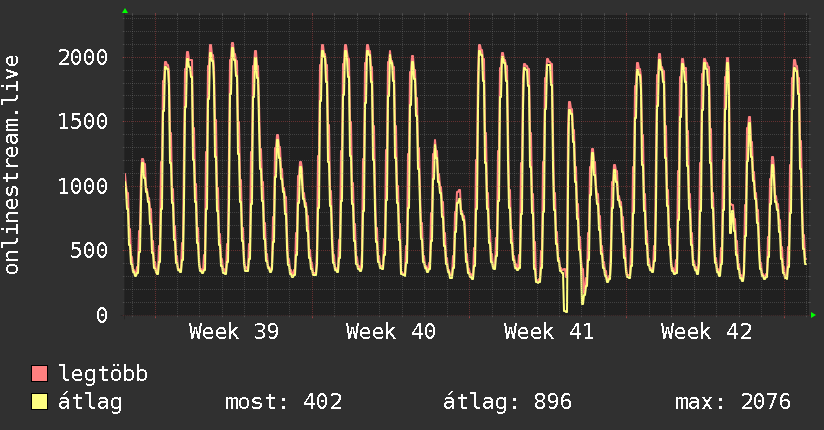Image resolution: width=824 pixels, height=430 pixels.
Task: Click the Week 39 axis label
Action: (x=234, y=332)
